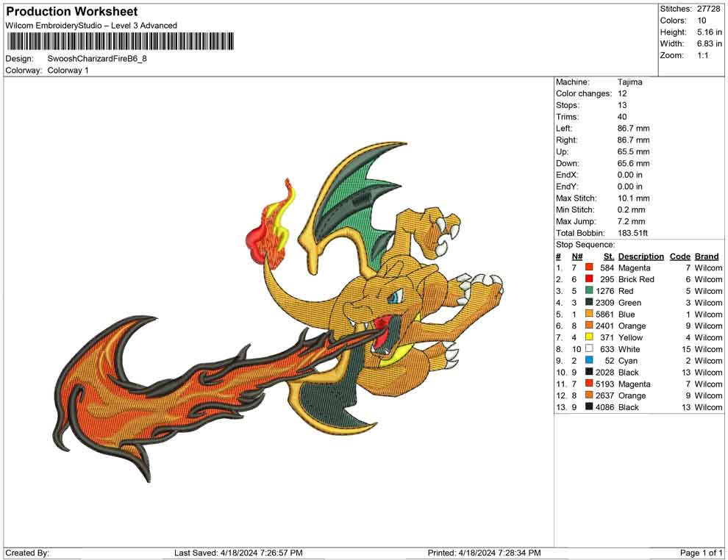Click the EndX label
The width and height of the screenshot is (728, 560).
pyautogui.click(x=567, y=174)
